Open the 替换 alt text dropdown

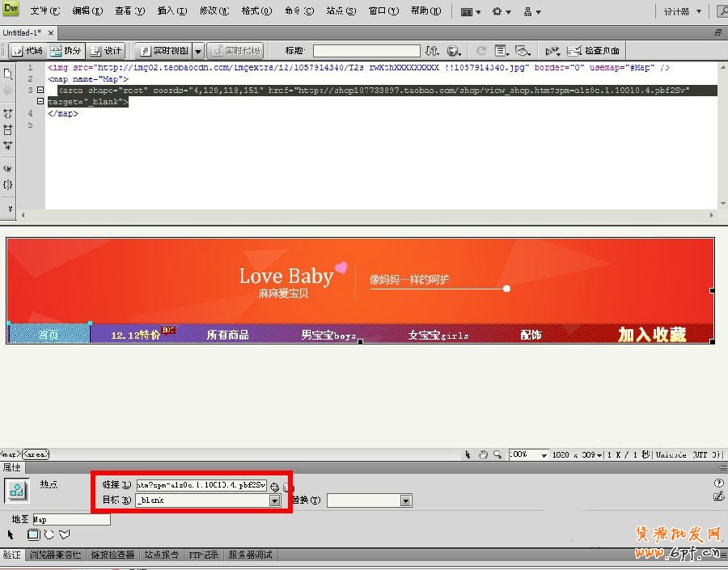pos(405,500)
